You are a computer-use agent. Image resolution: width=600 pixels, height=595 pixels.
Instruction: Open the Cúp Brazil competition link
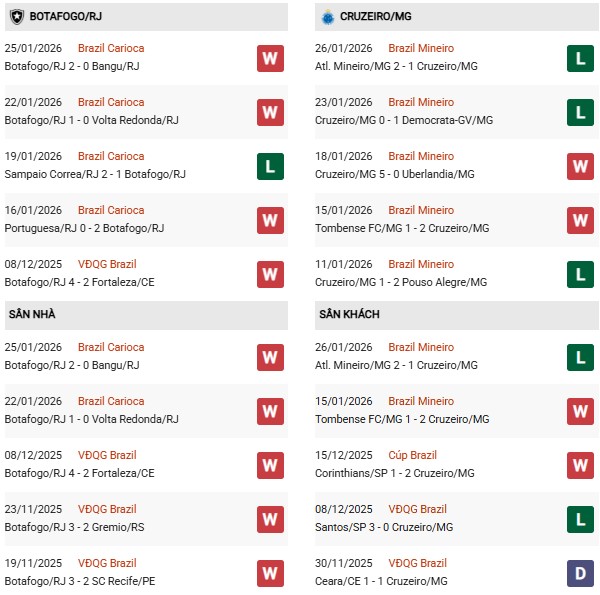[413, 455]
